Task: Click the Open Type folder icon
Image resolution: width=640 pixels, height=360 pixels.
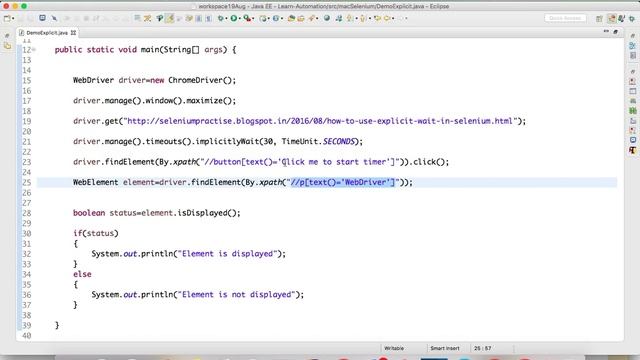Action: tap(291, 18)
